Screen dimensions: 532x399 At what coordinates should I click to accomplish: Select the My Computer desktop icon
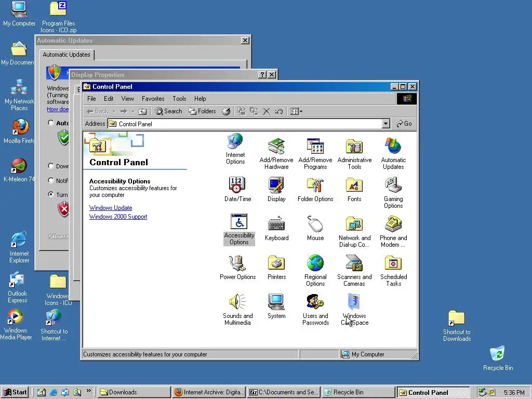click(x=19, y=14)
